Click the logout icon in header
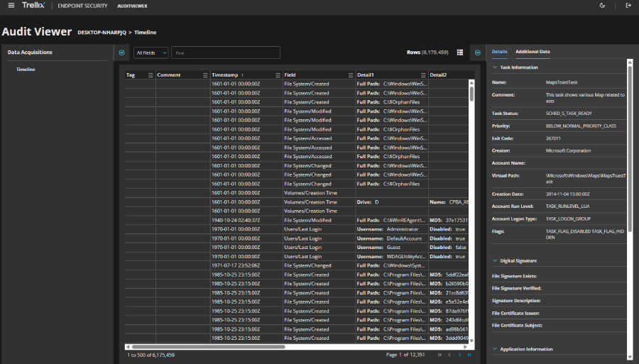The width and height of the screenshot is (639, 364). click(628, 6)
